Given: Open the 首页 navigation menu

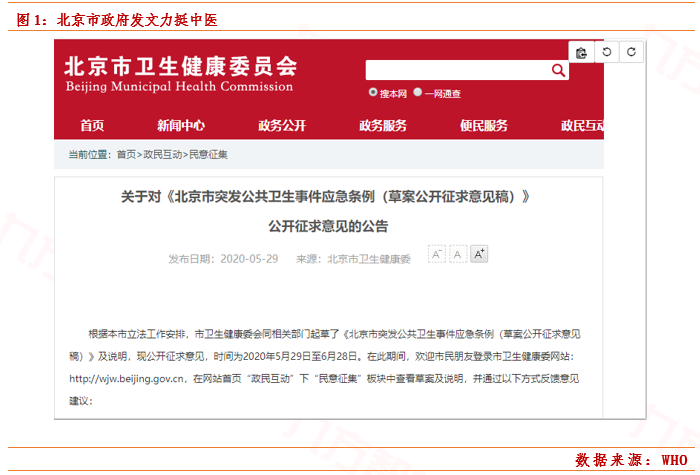Looking at the screenshot, I should [92, 125].
